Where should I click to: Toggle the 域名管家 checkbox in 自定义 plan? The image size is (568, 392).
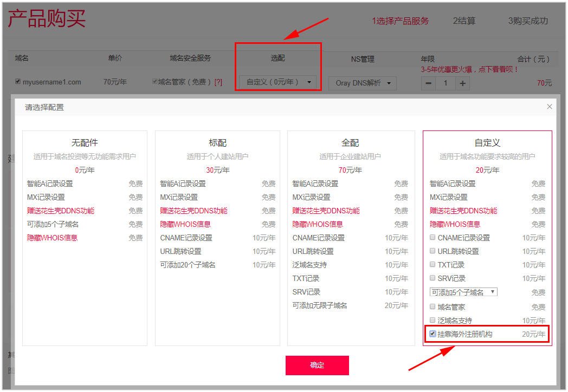click(x=433, y=307)
